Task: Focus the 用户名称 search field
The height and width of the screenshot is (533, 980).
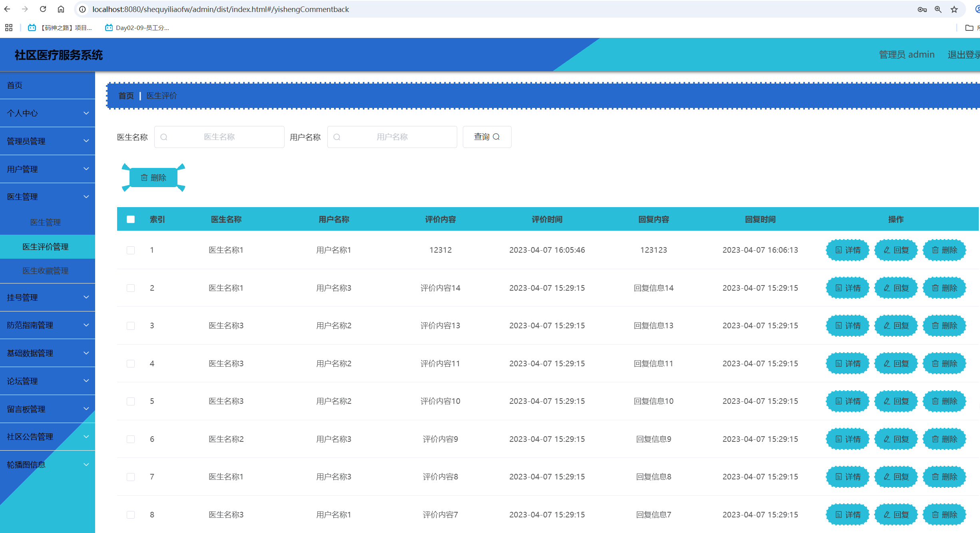Action: [392, 137]
